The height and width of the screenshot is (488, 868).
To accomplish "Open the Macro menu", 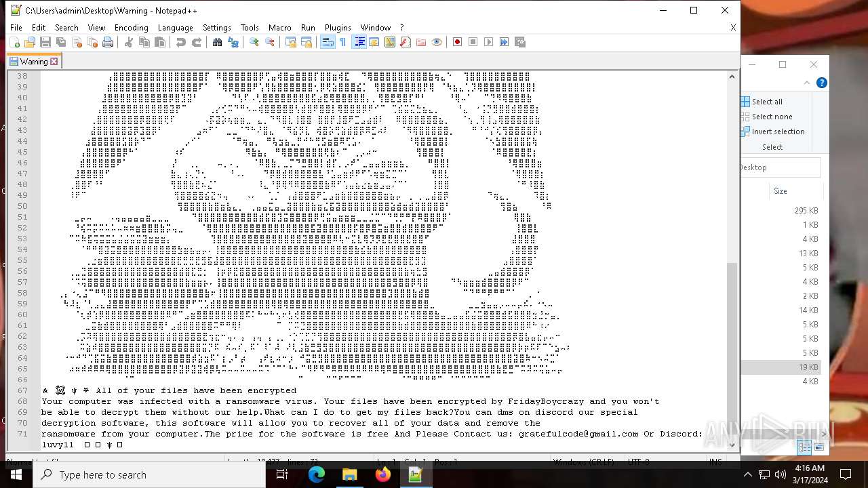I will 279,28.
